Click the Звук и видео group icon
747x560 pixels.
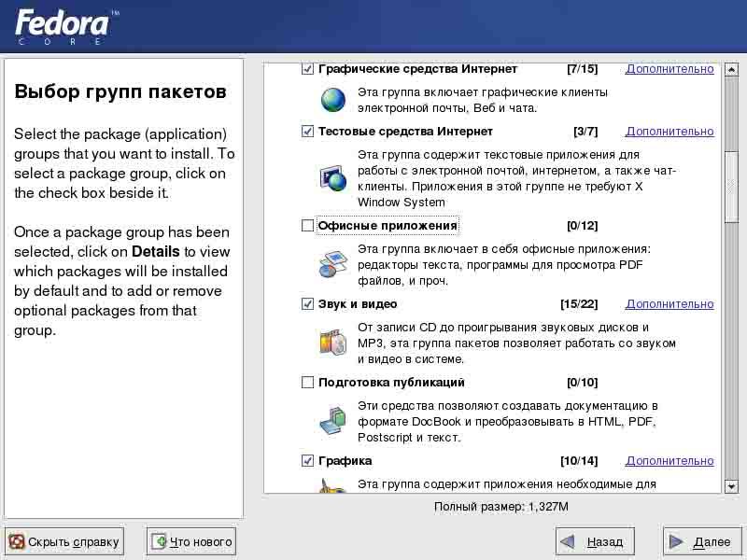tap(333, 343)
